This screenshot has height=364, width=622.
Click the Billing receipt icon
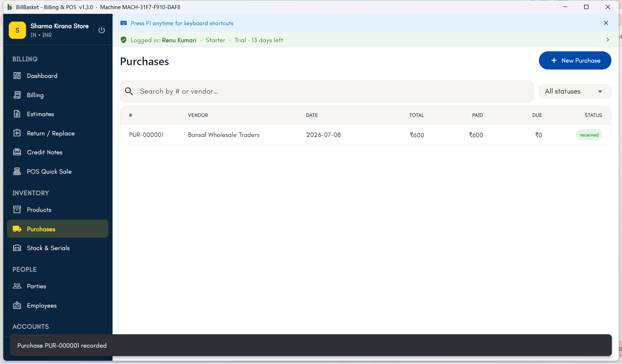17,95
